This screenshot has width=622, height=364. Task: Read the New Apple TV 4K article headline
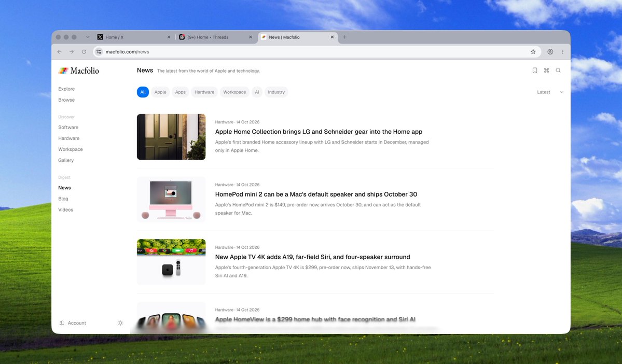[x=313, y=257]
